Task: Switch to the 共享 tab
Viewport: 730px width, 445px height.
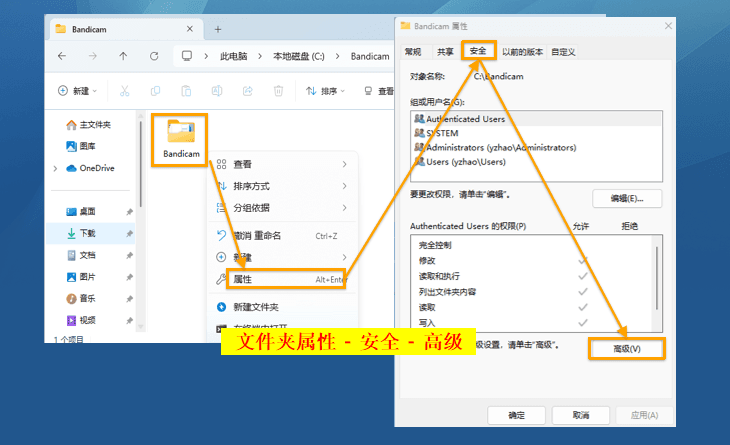Action: pos(445,52)
